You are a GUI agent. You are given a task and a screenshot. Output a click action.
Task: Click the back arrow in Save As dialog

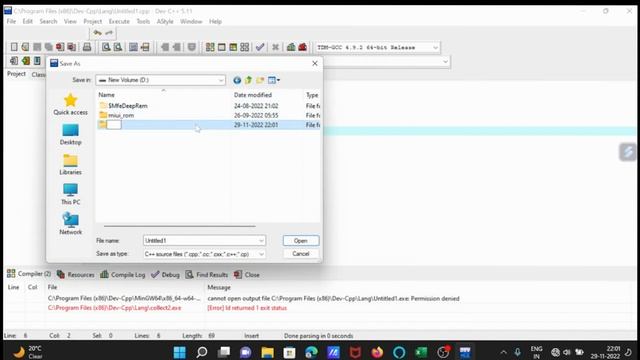pyautogui.click(x=237, y=80)
